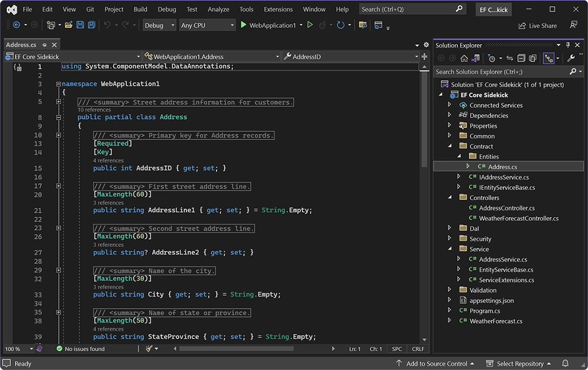Focus the Search Solution Explorer field
The image size is (588, 370).
pos(503,71)
